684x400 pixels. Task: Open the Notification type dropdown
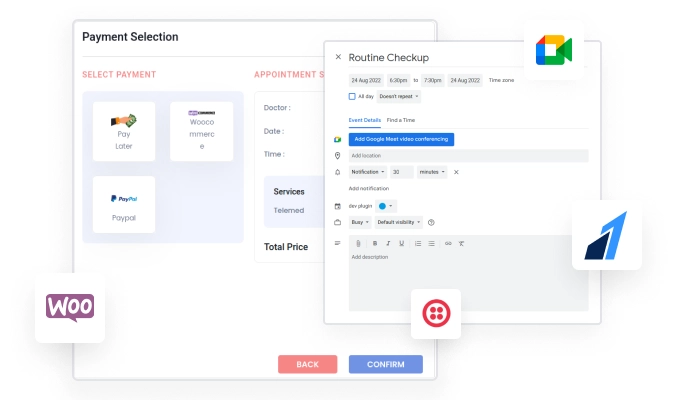(368, 172)
